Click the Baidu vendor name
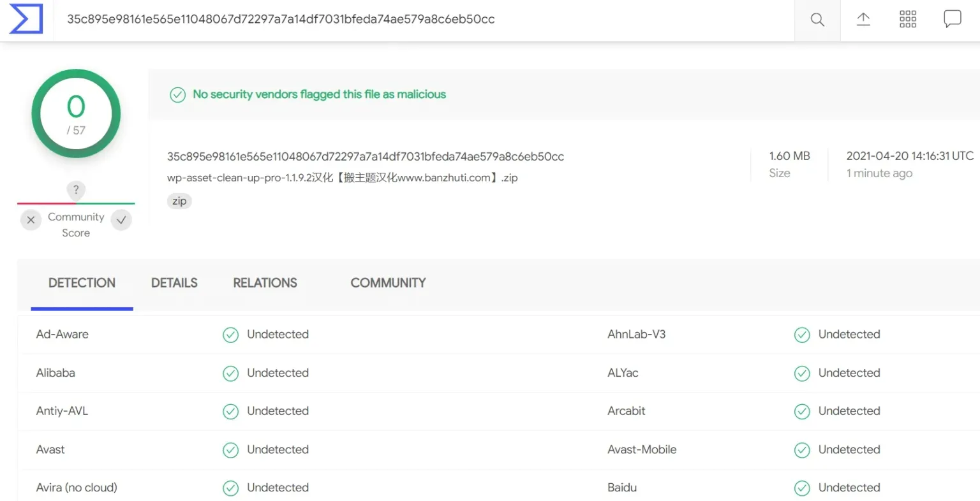Viewport: 980px width, 501px height. (622, 488)
